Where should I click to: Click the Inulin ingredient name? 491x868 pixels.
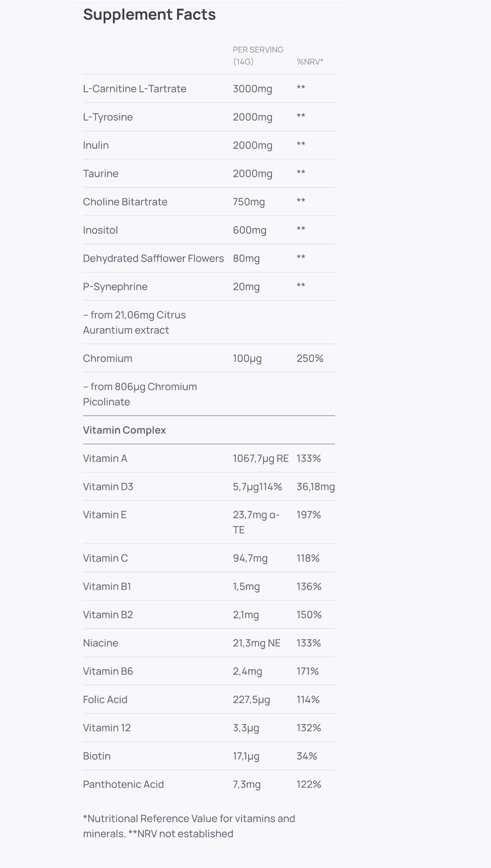(x=96, y=145)
